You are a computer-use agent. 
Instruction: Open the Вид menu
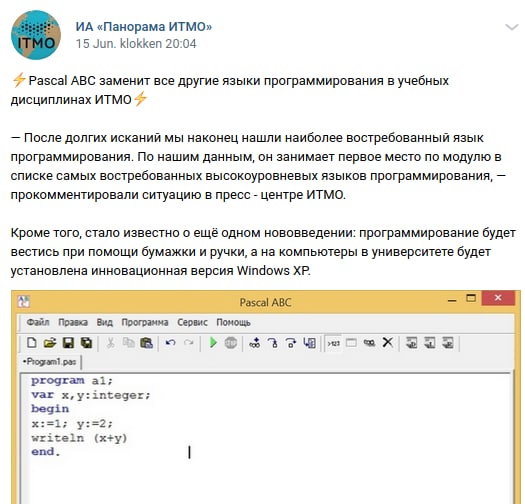104,322
